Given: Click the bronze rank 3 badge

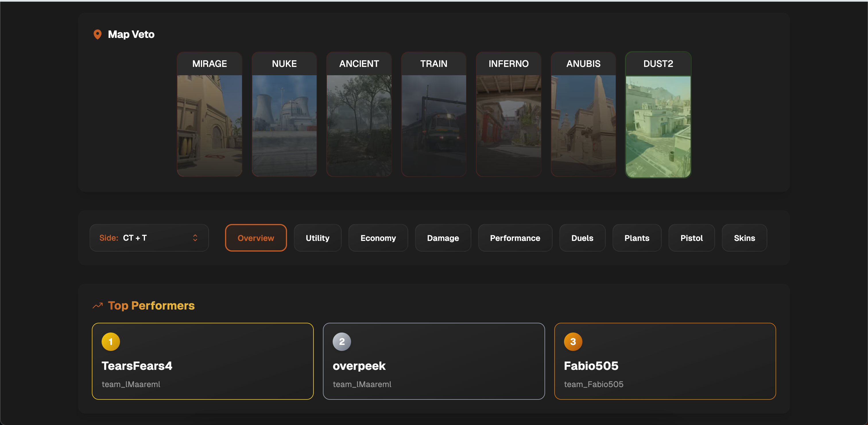Looking at the screenshot, I should [573, 341].
